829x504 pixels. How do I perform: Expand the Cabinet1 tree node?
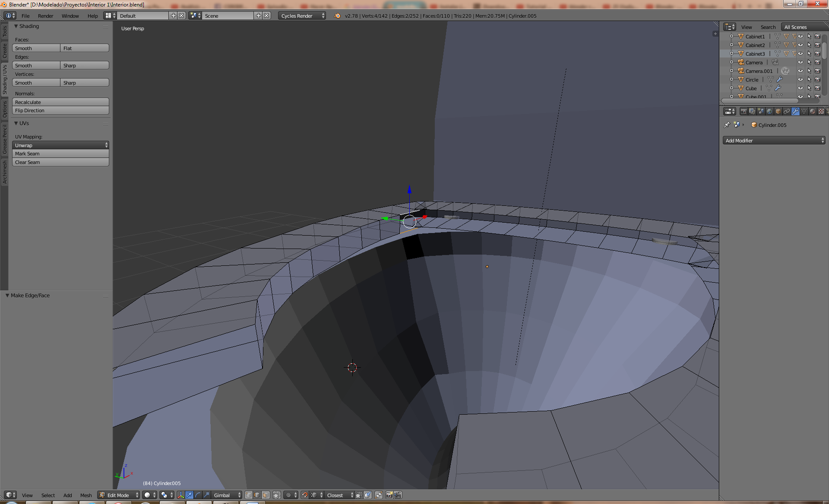pyautogui.click(x=731, y=36)
